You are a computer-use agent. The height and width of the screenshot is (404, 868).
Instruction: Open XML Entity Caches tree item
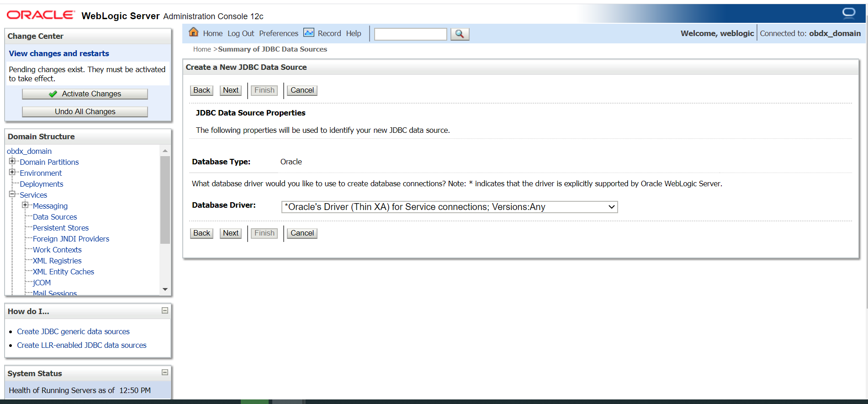coord(64,272)
